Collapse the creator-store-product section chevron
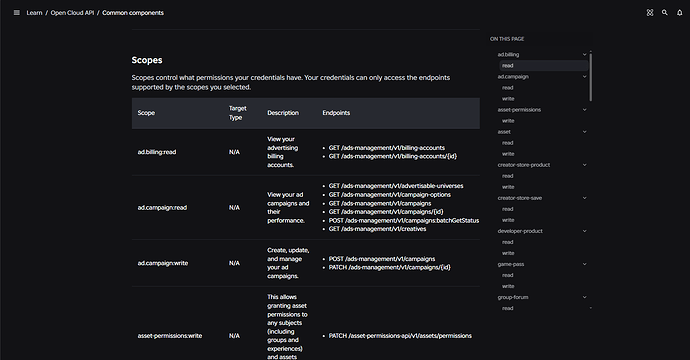The width and height of the screenshot is (690, 360). pyautogui.click(x=584, y=165)
